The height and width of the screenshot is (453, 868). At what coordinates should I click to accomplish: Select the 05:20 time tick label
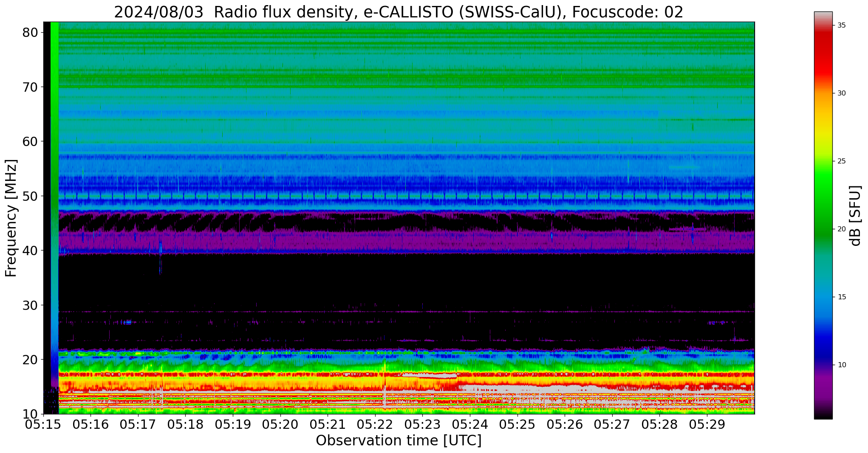[280, 425]
